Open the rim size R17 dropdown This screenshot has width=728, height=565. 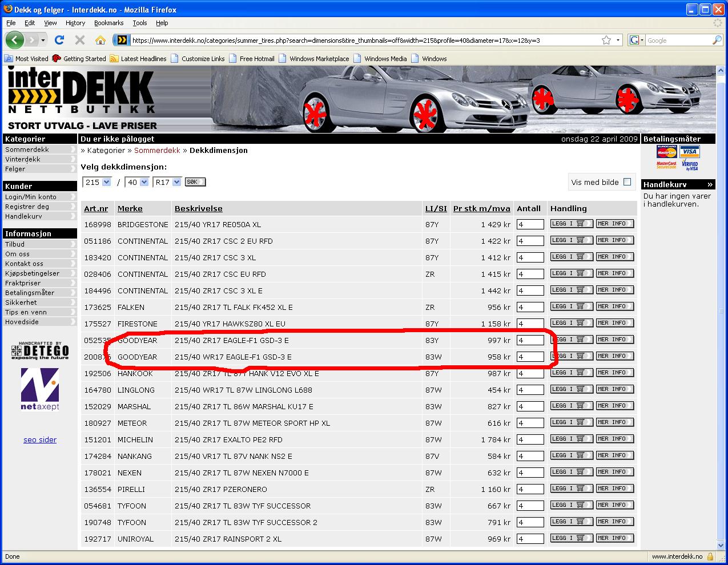pyautogui.click(x=176, y=182)
